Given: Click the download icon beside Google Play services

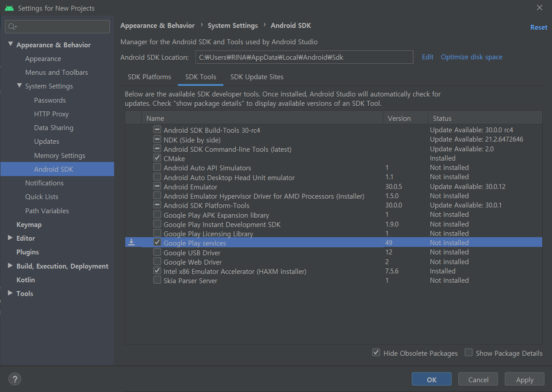Looking at the screenshot, I should [131, 242].
